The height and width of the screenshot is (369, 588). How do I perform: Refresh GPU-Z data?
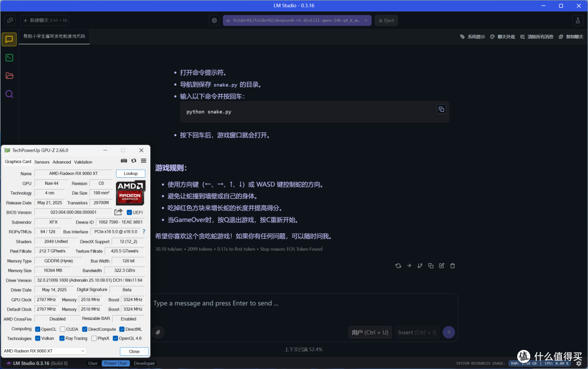pyautogui.click(x=133, y=161)
